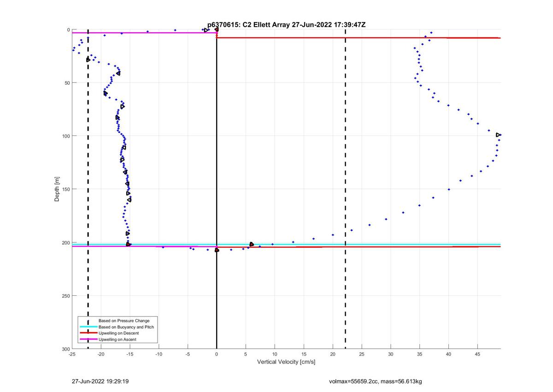The height and width of the screenshot is (392, 553).
Task: Click depth axis tick label '50'
Action: 67,83
